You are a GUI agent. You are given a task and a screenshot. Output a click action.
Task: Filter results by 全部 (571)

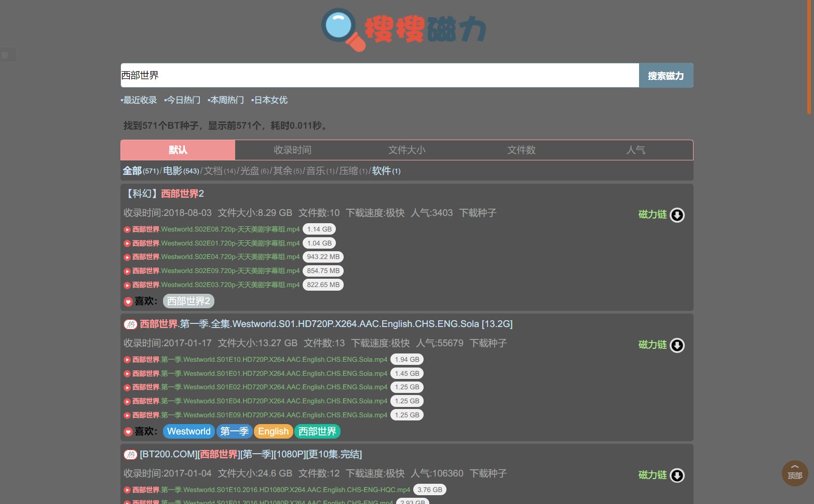coord(141,171)
